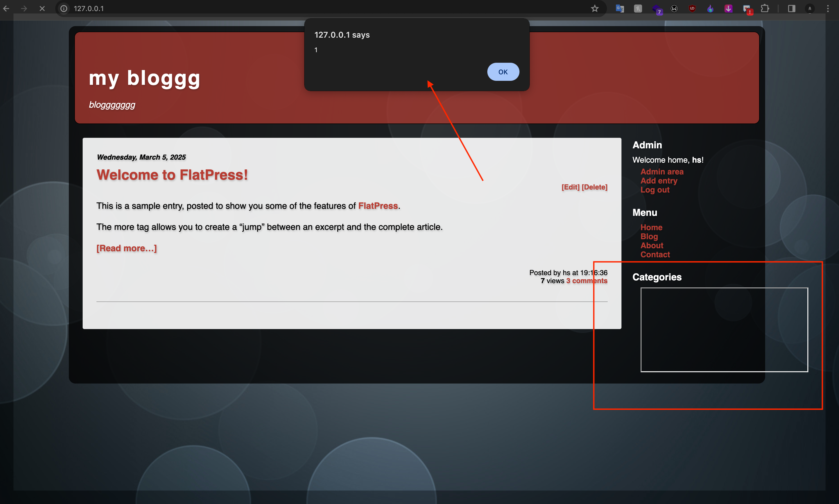Click the 'Welcome home, hs!' greeting text

(x=668, y=160)
